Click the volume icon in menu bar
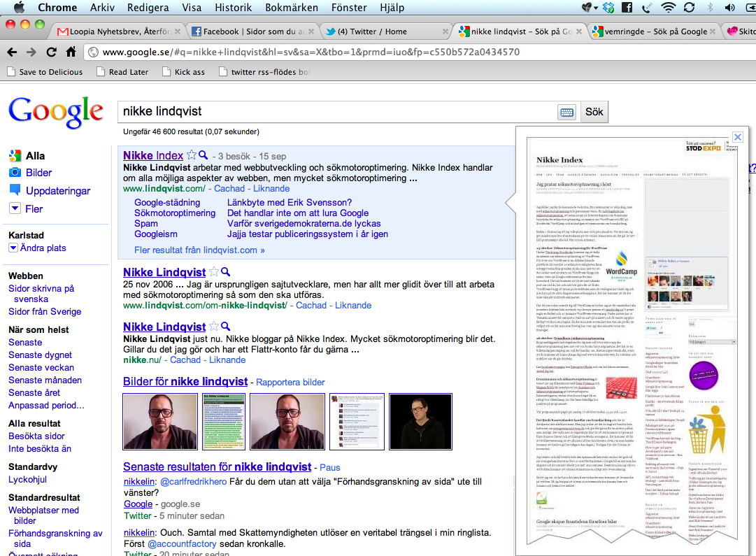The width and height of the screenshot is (756, 556). pyautogui.click(x=729, y=7)
